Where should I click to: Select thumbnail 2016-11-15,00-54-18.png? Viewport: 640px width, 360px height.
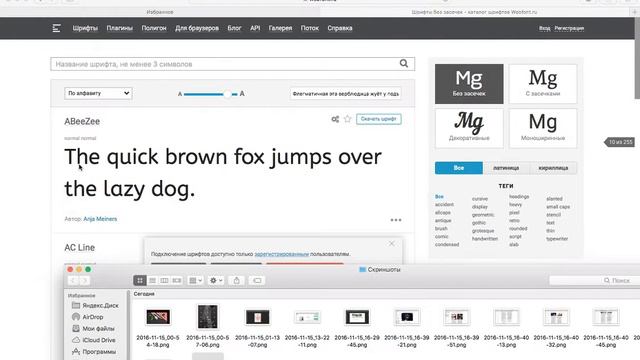click(x=158, y=317)
